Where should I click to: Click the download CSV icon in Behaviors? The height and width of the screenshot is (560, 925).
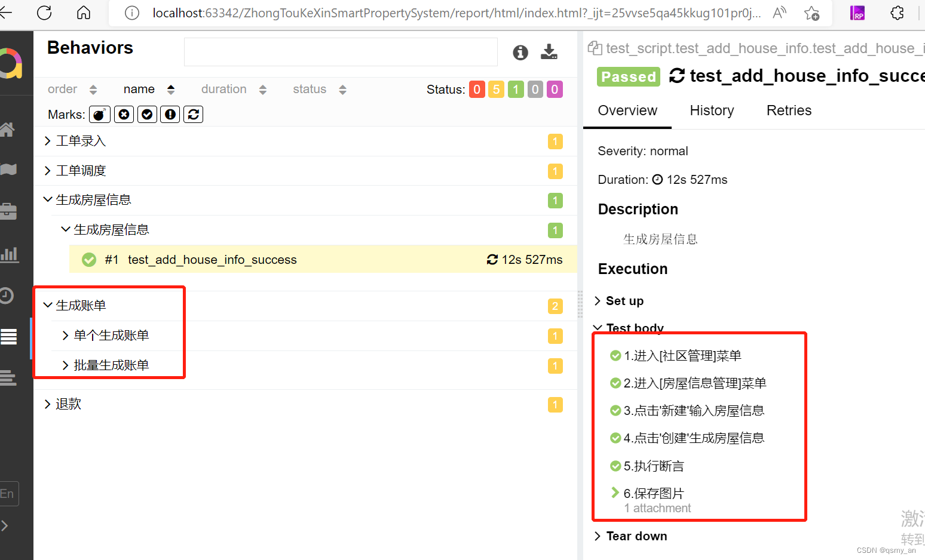(549, 53)
